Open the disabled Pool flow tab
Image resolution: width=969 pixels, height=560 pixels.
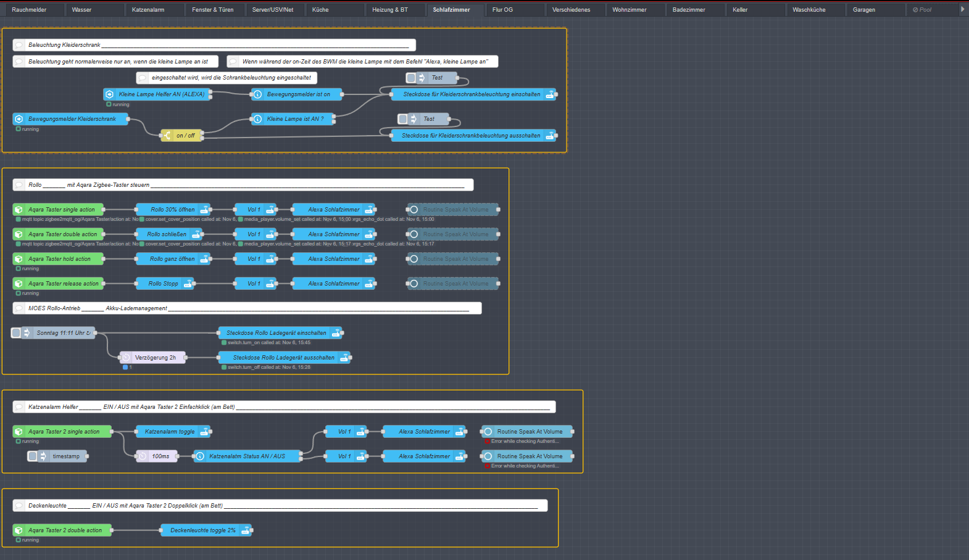(x=922, y=10)
